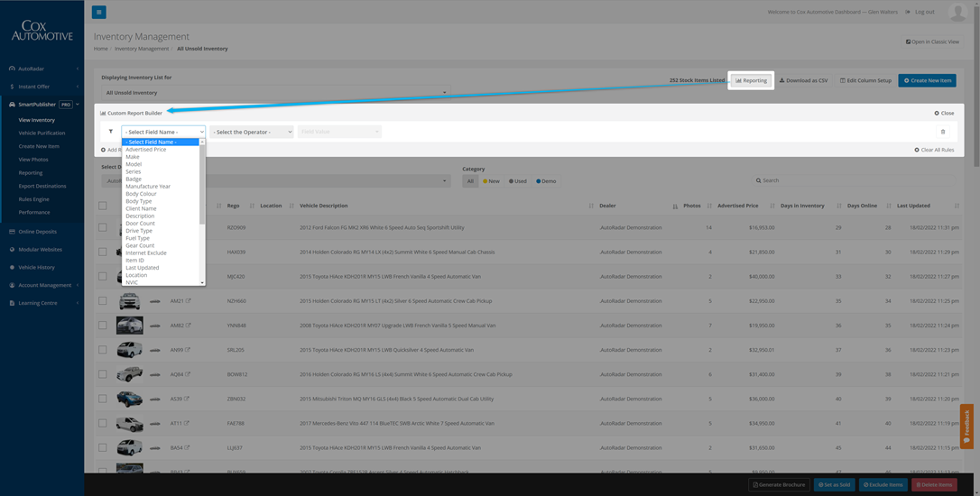Click the Account Management user icon
The height and width of the screenshot is (496, 980).
(x=12, y=285)
